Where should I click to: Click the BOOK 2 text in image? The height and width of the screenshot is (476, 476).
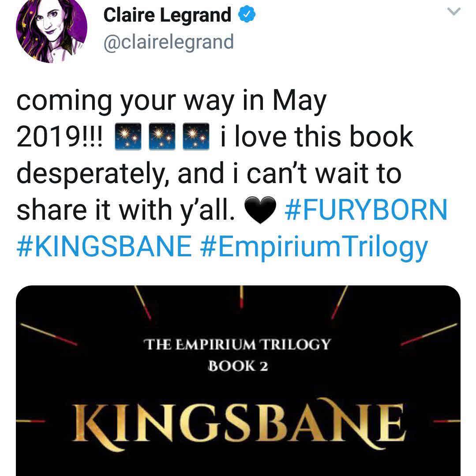click(x=238, y=366)
